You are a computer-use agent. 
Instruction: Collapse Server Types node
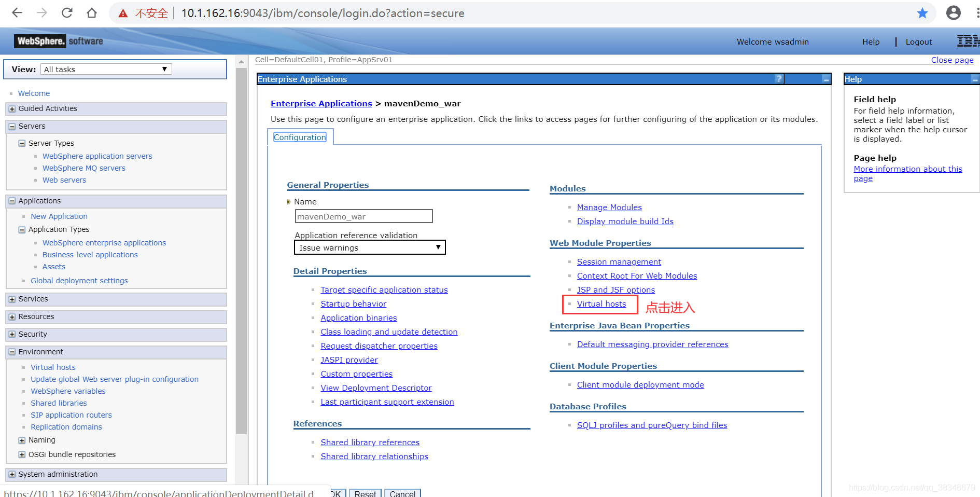(22, 143)
